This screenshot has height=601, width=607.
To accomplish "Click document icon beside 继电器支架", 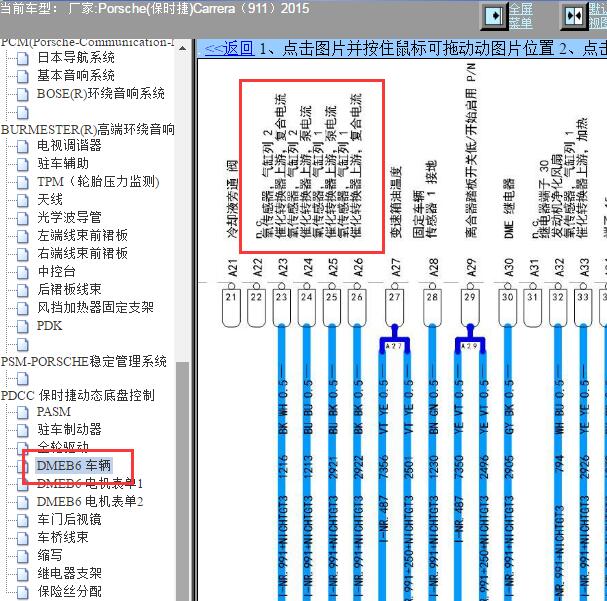I will click(22, 574).
